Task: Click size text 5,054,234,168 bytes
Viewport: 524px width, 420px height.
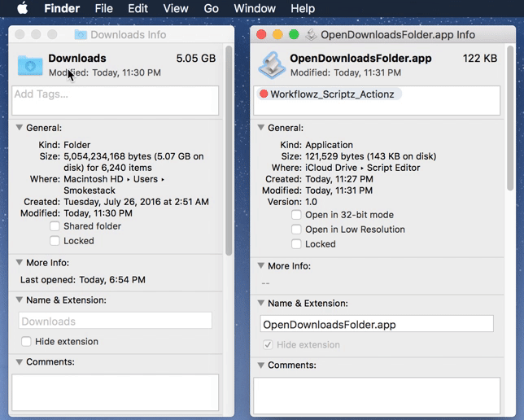Action: (107, 156)
